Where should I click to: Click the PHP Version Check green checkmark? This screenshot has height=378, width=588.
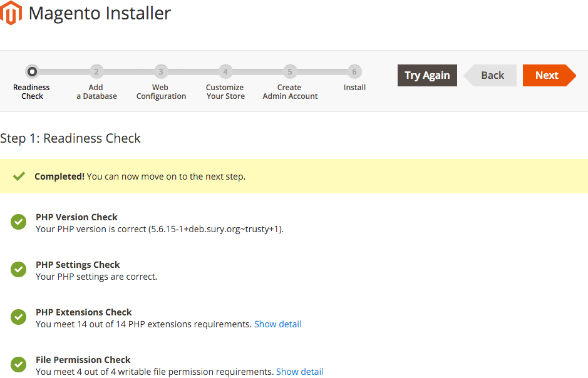(18, 222)
